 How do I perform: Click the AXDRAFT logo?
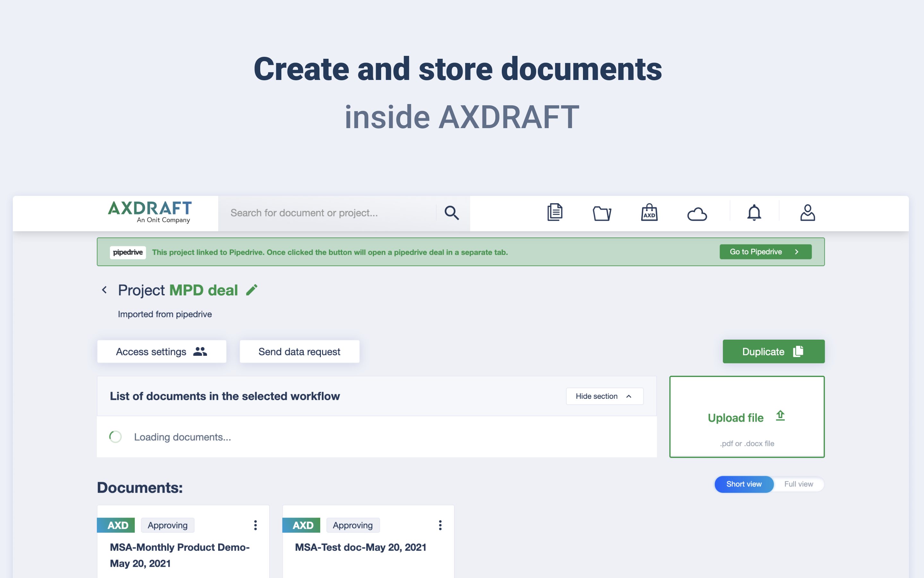pyautogui.click(x=150, y=212)
